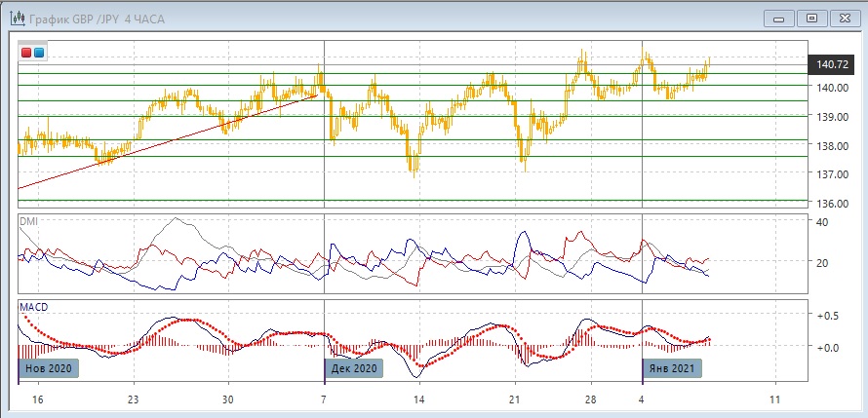Close the GBP/JPY chart window

coord(845,18)
